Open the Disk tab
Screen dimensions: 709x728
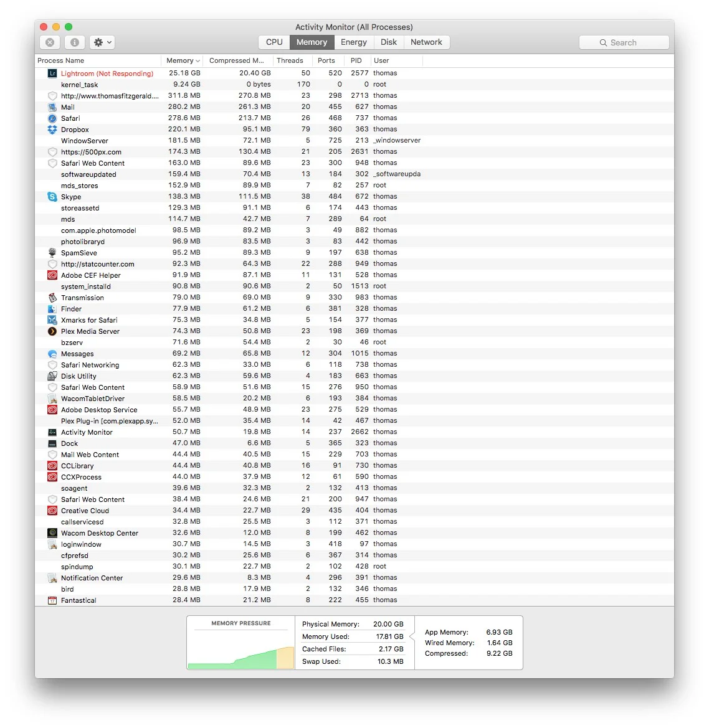pos(388,42)
